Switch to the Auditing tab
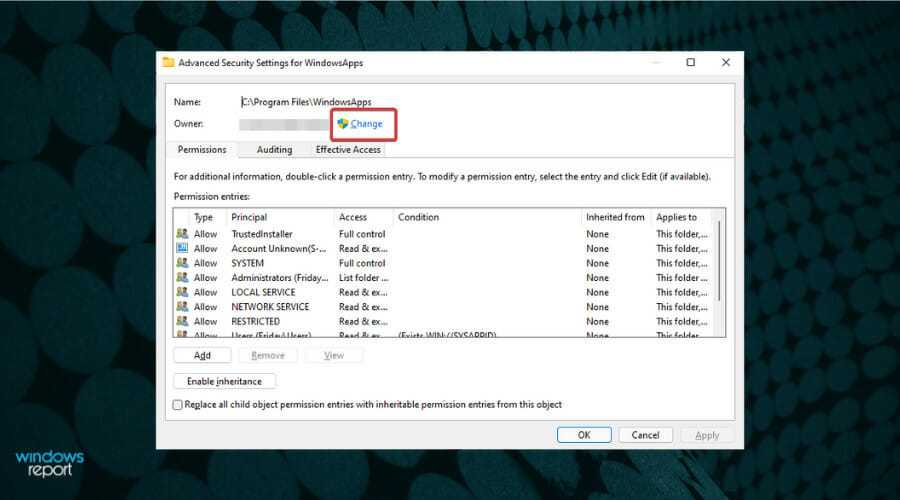This screenshot has width=900, height=500. coord(274,150)
